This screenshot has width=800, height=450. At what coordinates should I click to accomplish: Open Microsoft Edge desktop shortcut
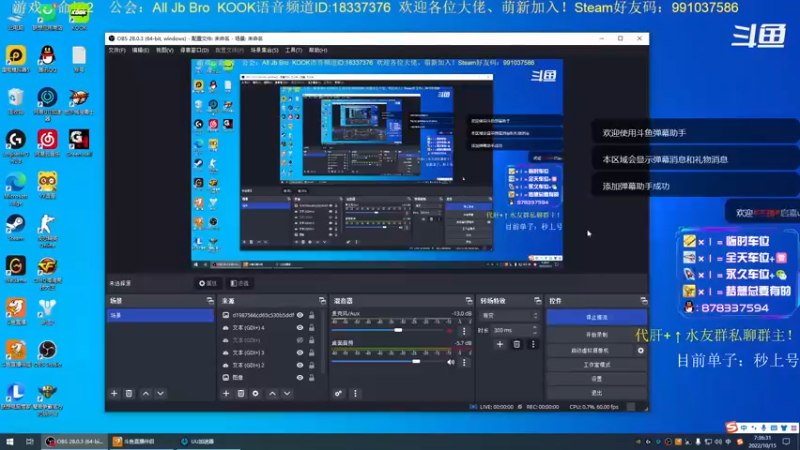pyautogui.click(x=15, y=188)
